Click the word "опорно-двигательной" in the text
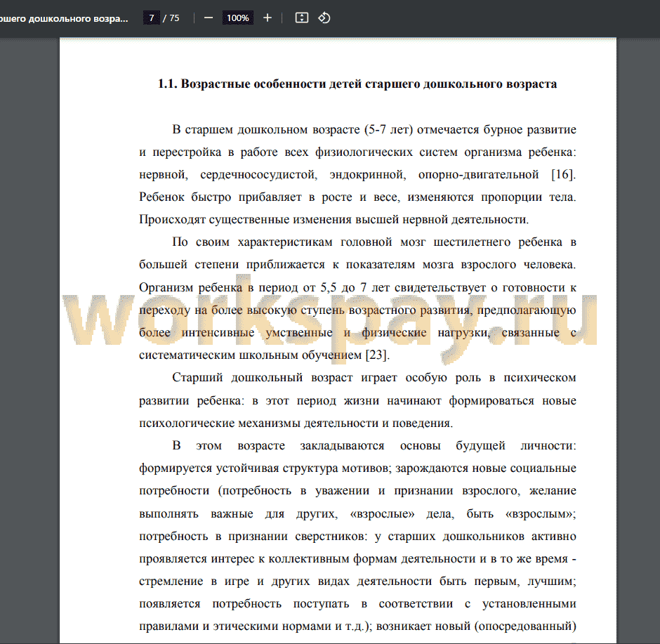 coord(479,175)
